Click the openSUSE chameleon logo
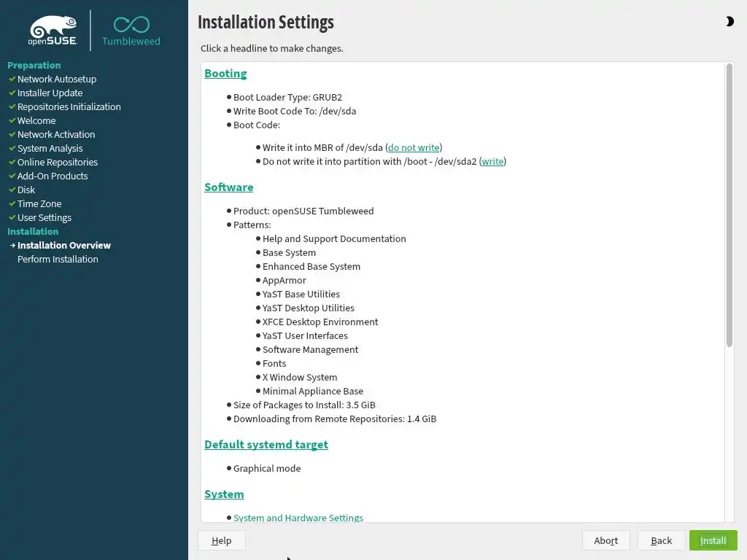The width and height of the screenshot is (747, 560). pyautogui.click(x=53, y=31)
